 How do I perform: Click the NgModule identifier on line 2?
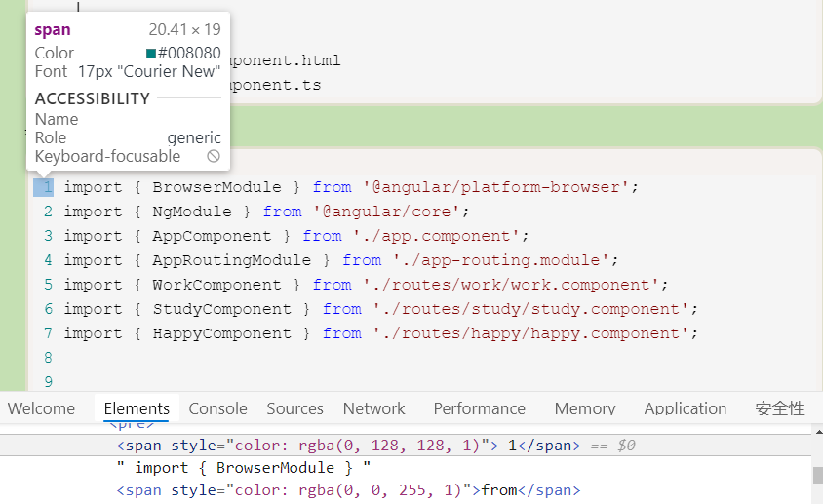point(192,212)
